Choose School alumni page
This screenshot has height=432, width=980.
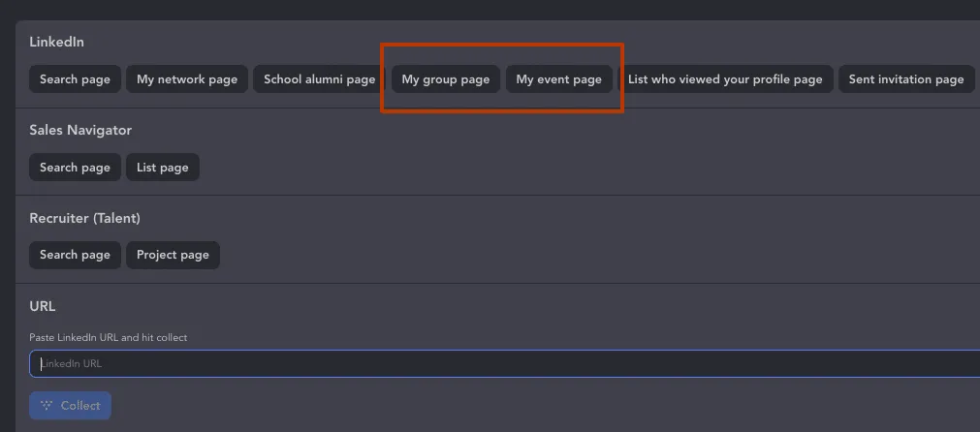coord(319,79)
